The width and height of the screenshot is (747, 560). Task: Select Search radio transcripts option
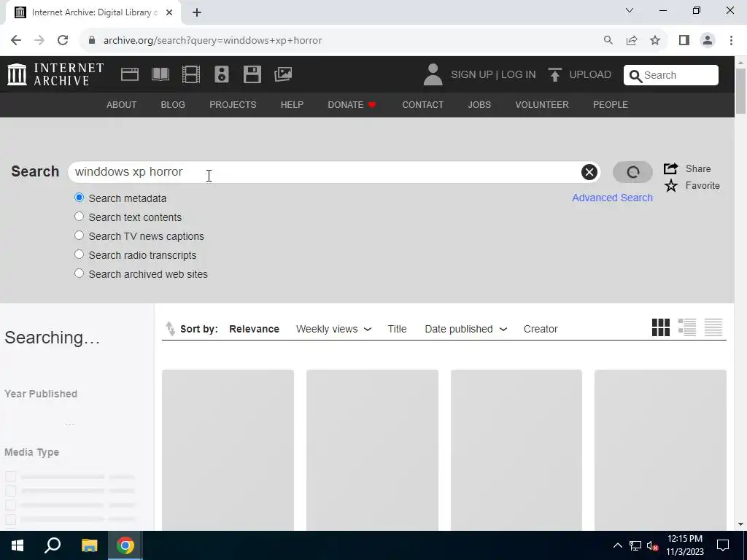79,254
